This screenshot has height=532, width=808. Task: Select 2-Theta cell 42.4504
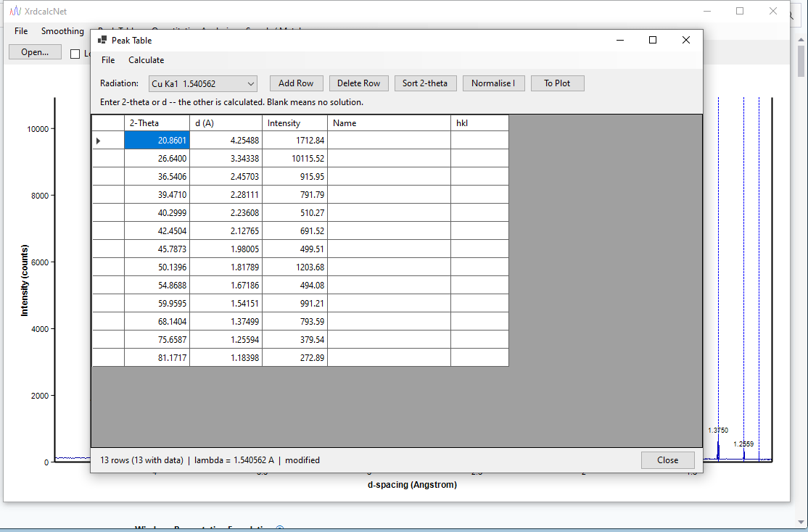tap(157, 230)
